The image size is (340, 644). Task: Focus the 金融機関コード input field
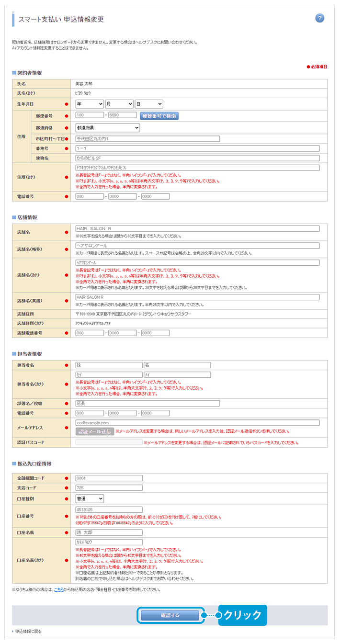coord(109,478)
